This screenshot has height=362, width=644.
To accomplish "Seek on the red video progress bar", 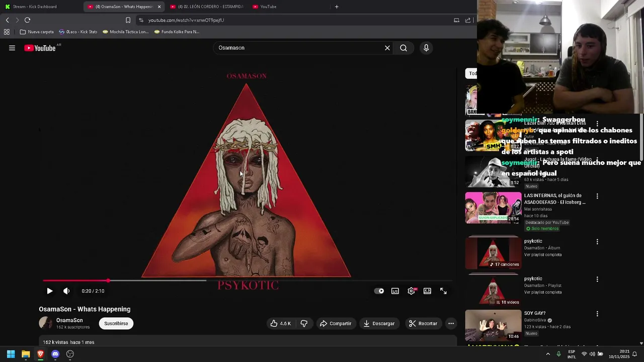I will point(247,281).
